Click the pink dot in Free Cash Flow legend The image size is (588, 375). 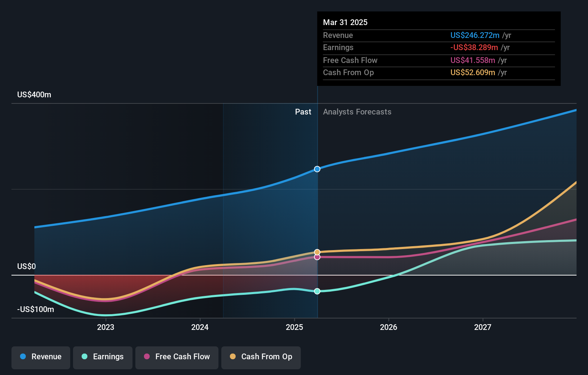[147, 357]
